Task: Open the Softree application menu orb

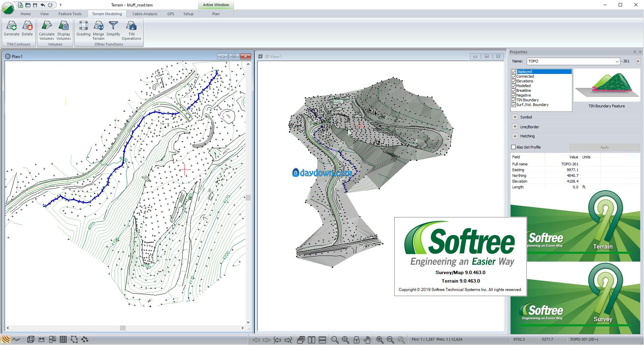Action: 7,8
